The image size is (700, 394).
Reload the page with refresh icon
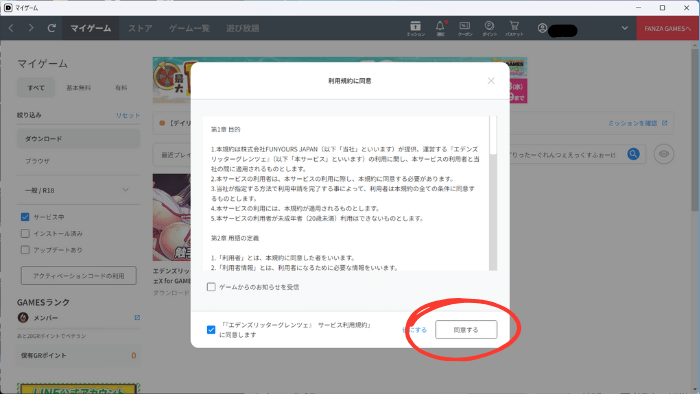click(x=51, y=28)
